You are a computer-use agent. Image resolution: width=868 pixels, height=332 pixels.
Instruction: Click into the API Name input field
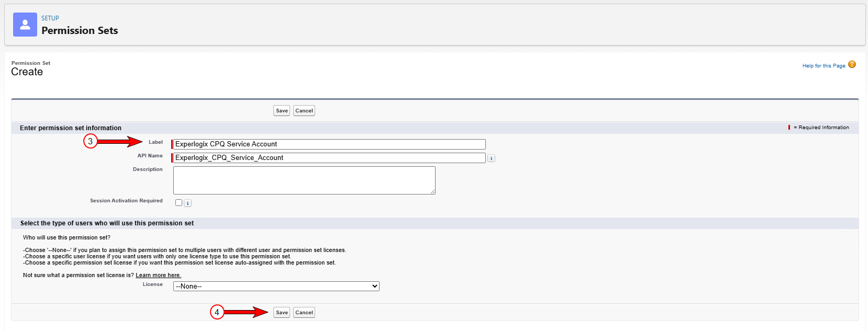[329, 158]
